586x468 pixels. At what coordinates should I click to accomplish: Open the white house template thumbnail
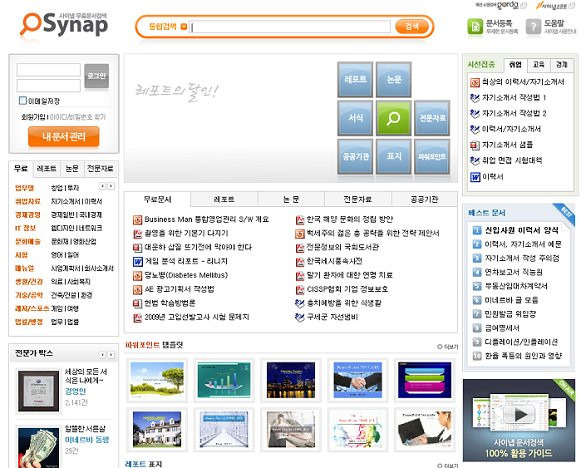point(157,430)
